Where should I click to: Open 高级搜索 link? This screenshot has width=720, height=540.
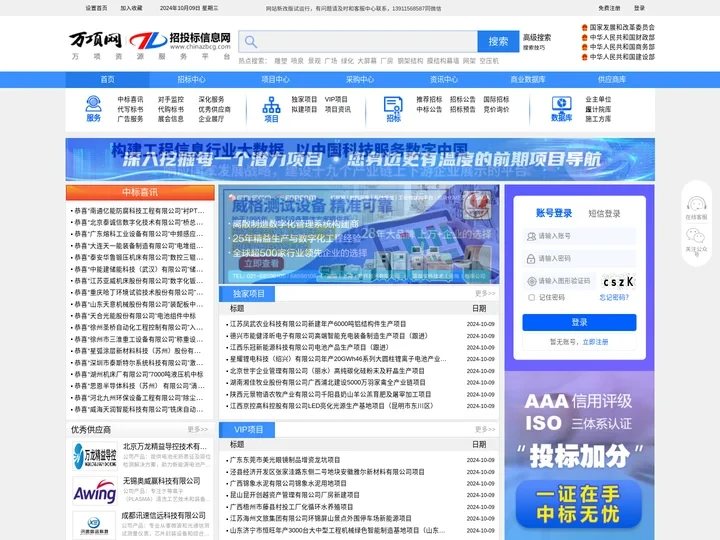click(x=537, y=38)
